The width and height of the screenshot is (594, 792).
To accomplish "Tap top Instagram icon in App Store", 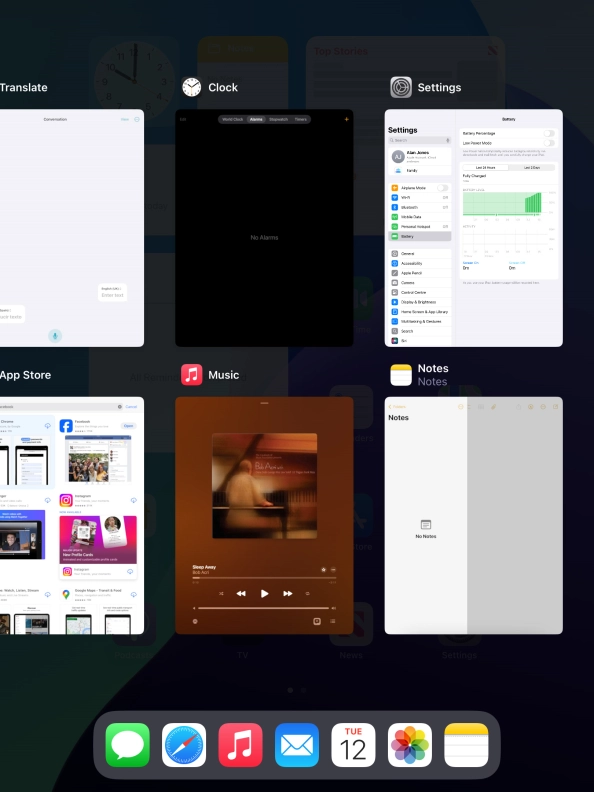I will [66, 500].
